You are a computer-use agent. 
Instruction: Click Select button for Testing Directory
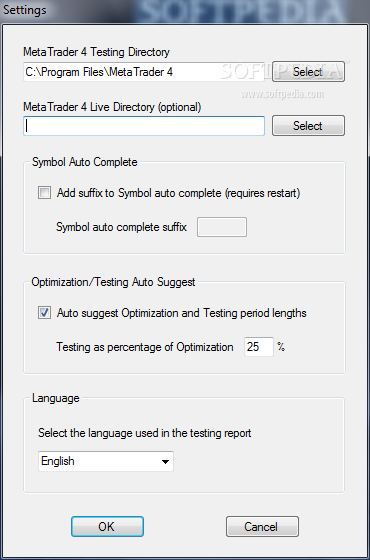click(x=308, y=71)
